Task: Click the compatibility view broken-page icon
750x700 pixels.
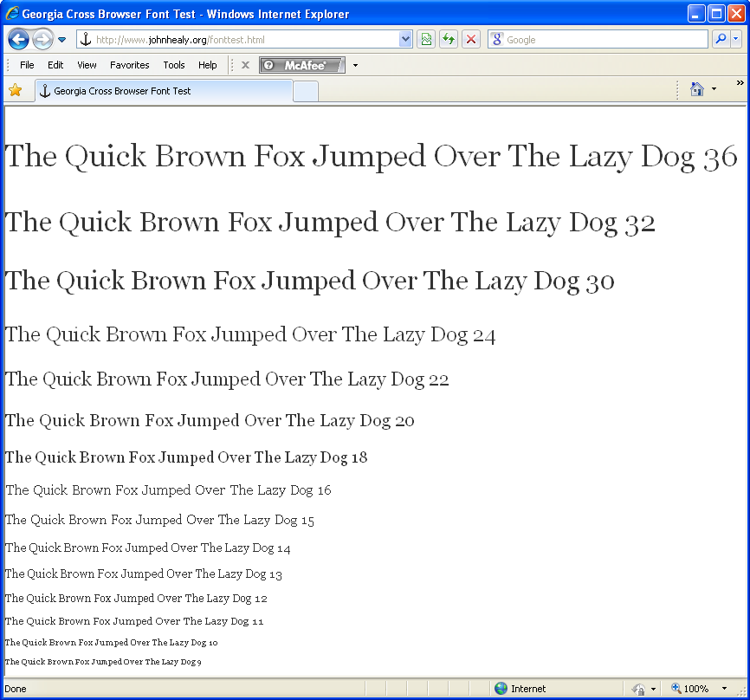Action: click(426, 39)
